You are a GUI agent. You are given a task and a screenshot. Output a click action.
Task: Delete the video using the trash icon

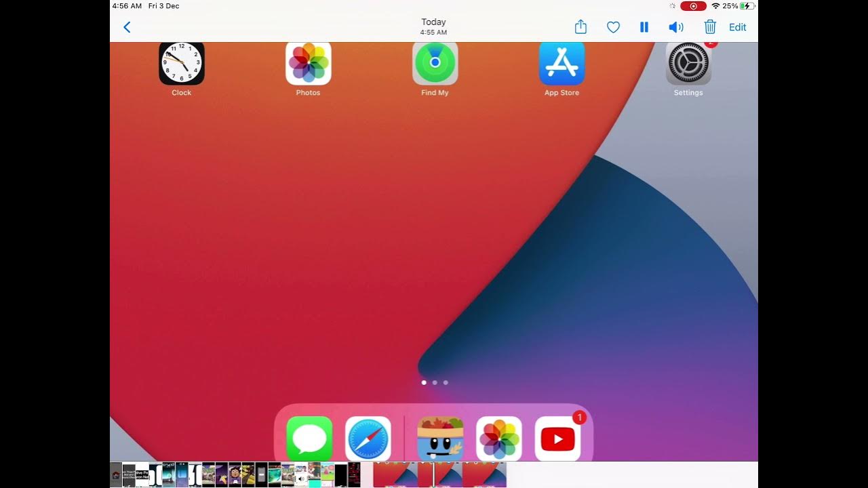tap(710, 27)
